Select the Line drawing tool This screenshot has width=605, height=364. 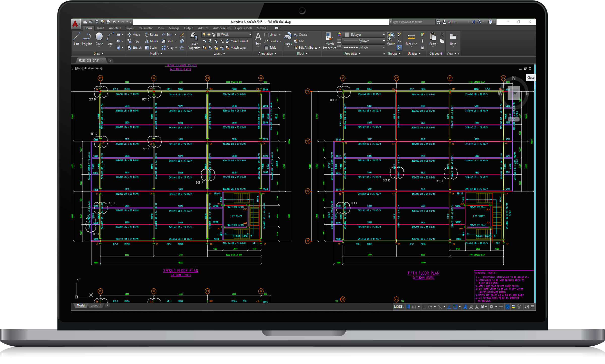(76, 39)
